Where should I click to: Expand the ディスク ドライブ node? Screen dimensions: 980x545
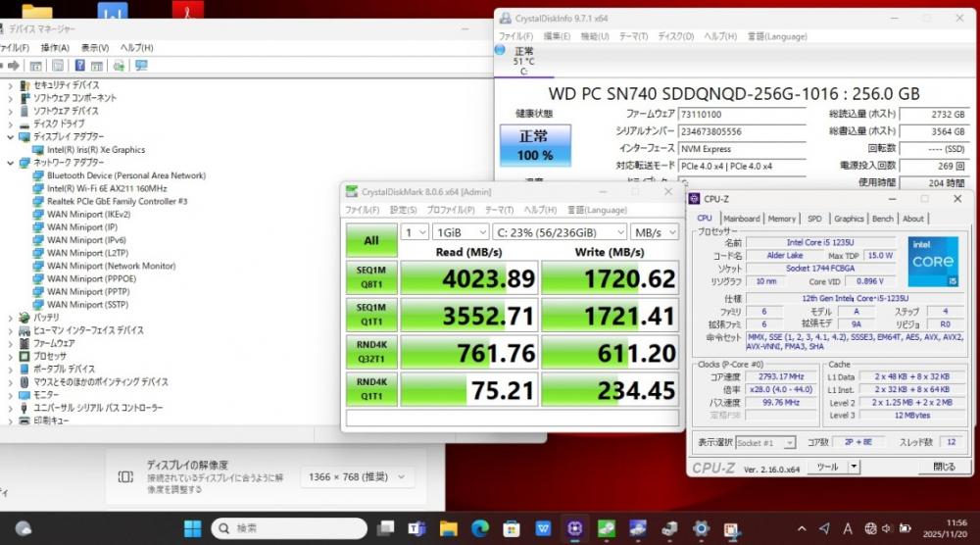pyautogui.click(x=10, y=124)
